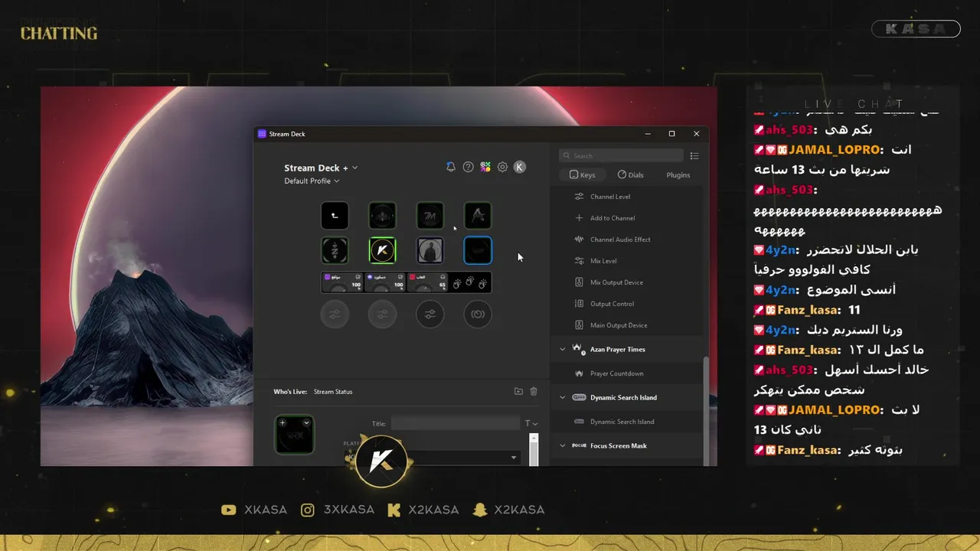Select the green-bordered K logo key
Image resolution: width=980 pixels, height=551 pixels.
(x=382, y=250)
